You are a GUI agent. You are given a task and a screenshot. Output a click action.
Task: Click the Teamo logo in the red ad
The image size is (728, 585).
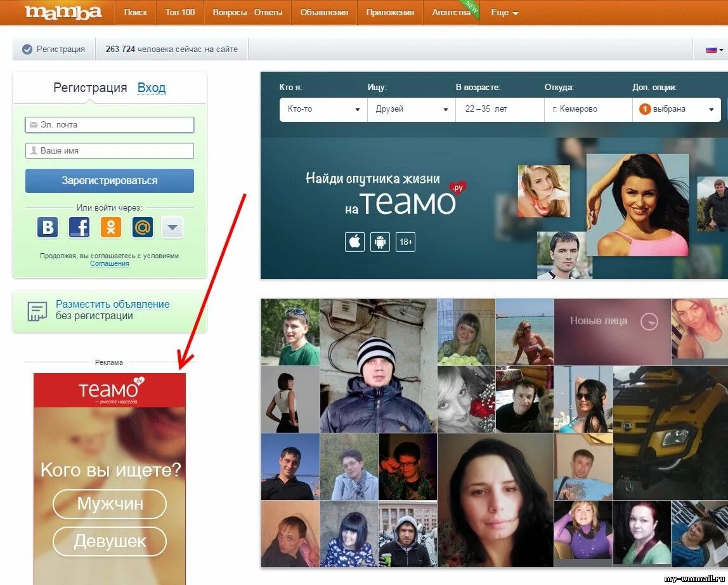(x=112, y=390)
